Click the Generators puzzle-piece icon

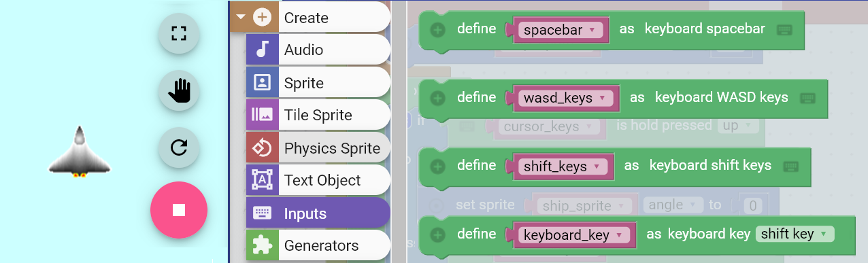(x=262, y=245)
